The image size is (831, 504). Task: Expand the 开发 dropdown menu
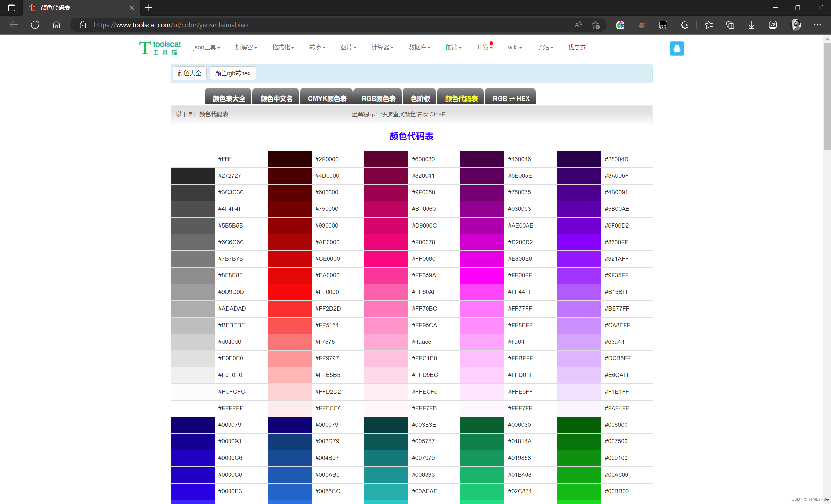click(x=485, y=47)
